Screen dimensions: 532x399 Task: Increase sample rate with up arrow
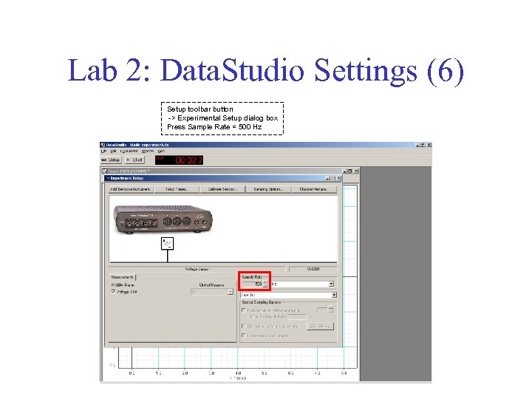265,282
